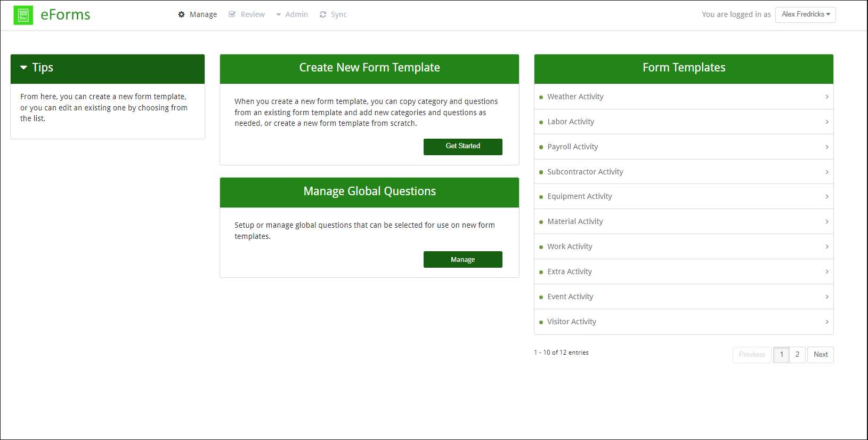The height and width of the screenshot is (440, 868).
Task: Collapse the Tips panel triangle
Action: point(23,68)
